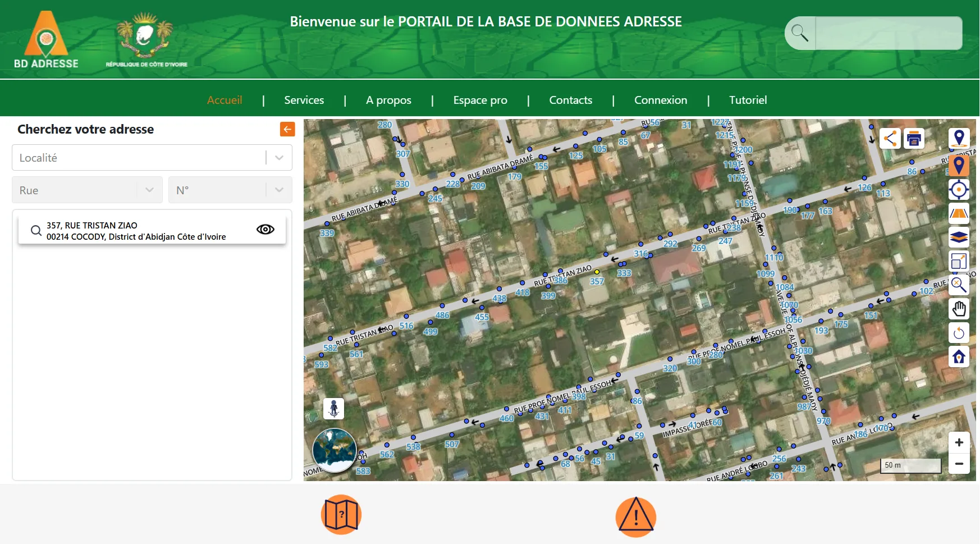Click the orange map question icon

click(341, 514)
